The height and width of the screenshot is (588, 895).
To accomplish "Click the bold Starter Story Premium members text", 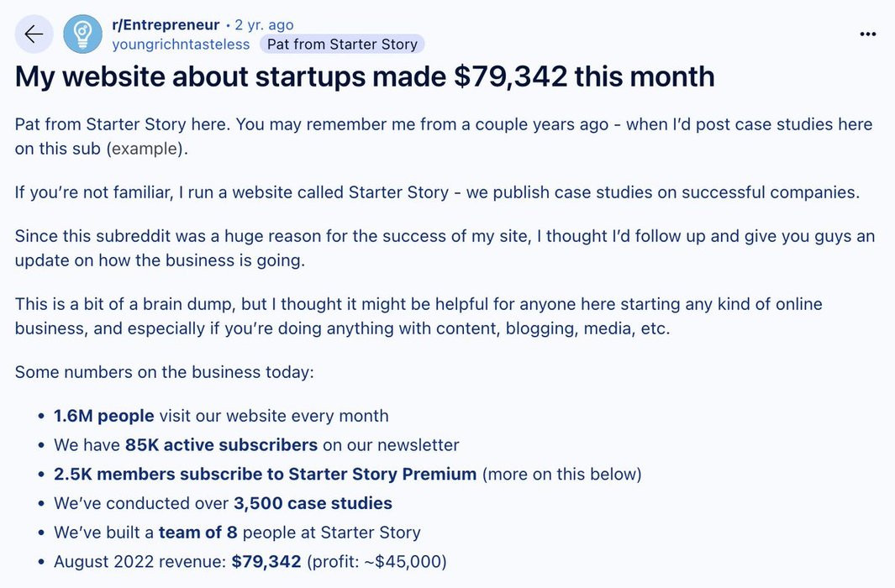I will pos(265,474).
